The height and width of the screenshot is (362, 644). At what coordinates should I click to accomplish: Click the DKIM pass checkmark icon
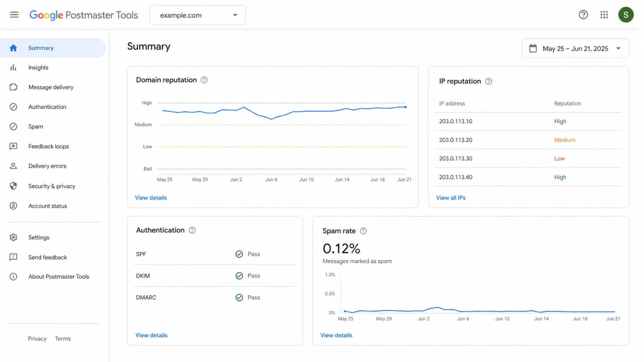pyautogui.click(x=239, y=276)
